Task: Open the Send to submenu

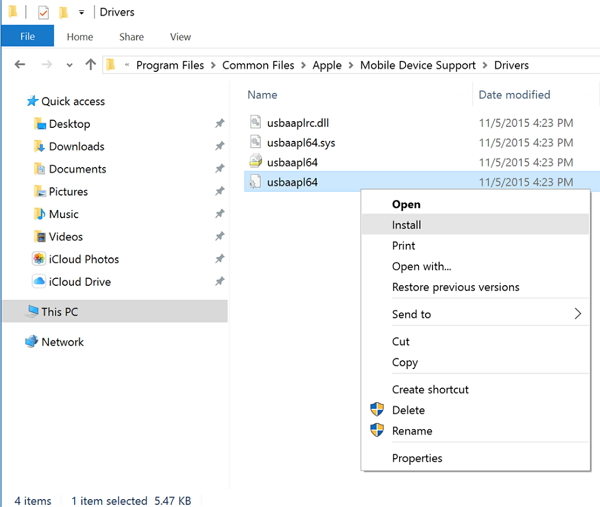Action: click(x=411, y=314)
